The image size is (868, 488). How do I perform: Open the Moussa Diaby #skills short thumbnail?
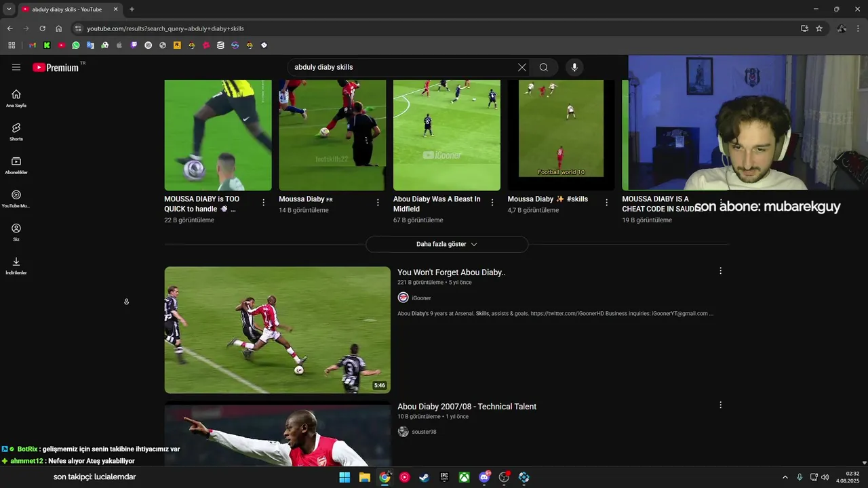[561, 135]
